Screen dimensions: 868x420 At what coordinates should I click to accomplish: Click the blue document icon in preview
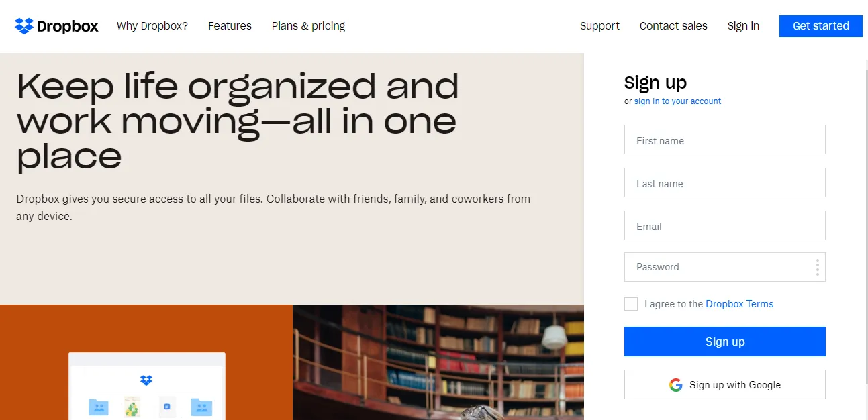[x=167, y=407]
